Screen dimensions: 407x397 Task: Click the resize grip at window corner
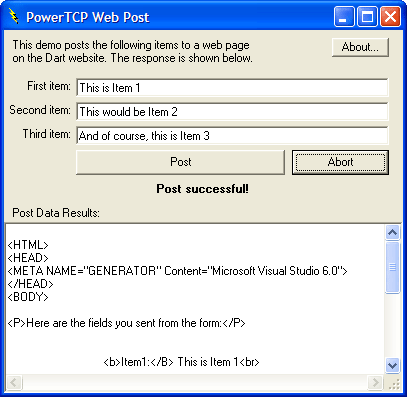pyautogui.click(x=394, y=384)
